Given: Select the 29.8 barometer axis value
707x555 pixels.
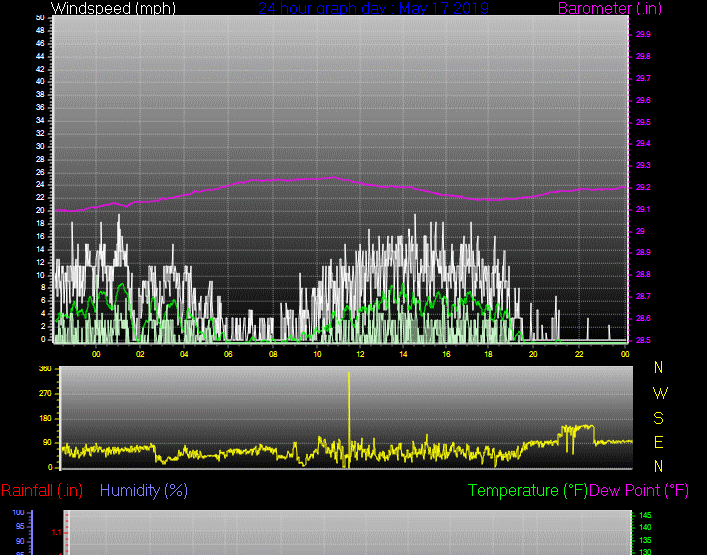Looking at the screenshot, I should tap(643, 56).
